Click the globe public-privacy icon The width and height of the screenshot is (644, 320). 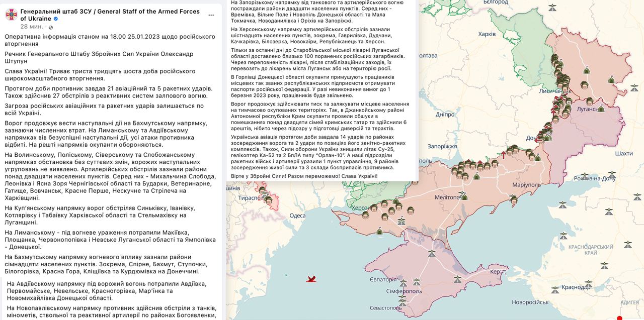point(50,27)
